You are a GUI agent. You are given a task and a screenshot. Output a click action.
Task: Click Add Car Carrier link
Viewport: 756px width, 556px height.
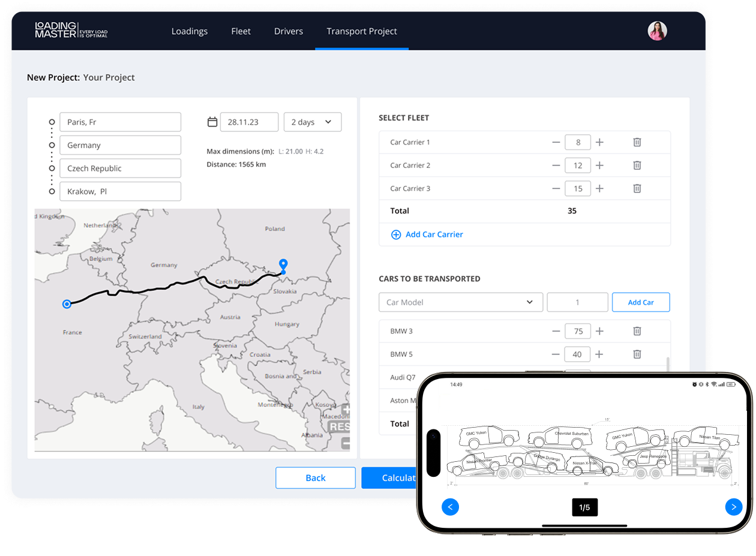(x=427, y=235)
